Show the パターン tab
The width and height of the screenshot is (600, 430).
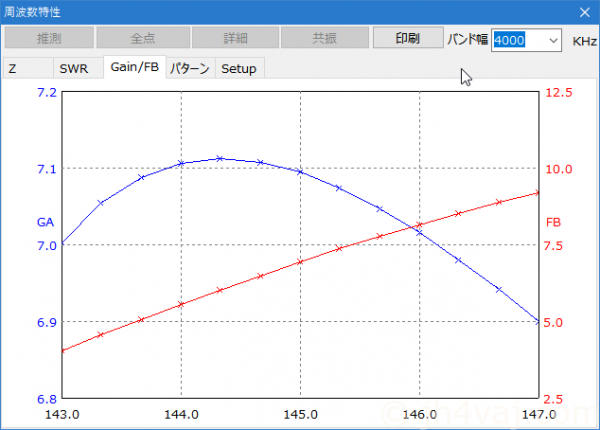(189, 68)
